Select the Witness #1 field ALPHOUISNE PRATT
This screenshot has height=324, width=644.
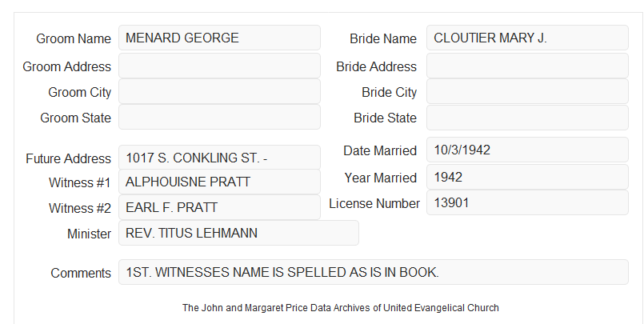(219, 182)
